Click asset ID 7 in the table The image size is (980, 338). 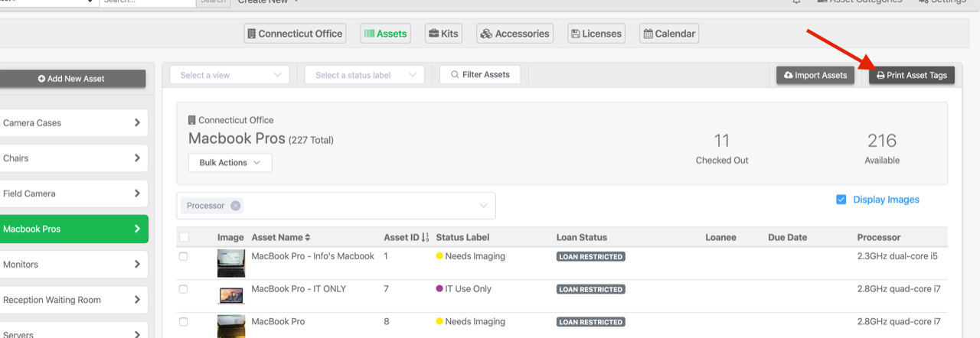click(387, 289)
